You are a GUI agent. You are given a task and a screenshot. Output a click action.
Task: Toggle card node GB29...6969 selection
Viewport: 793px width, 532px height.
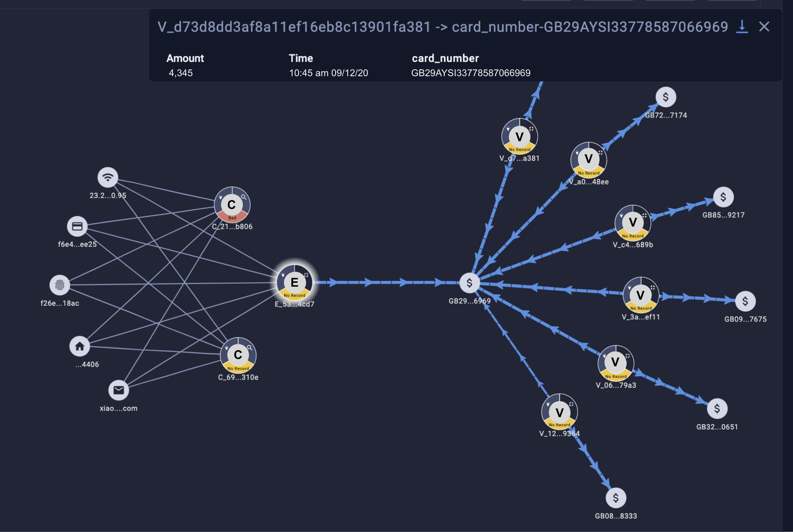[468, 282]
